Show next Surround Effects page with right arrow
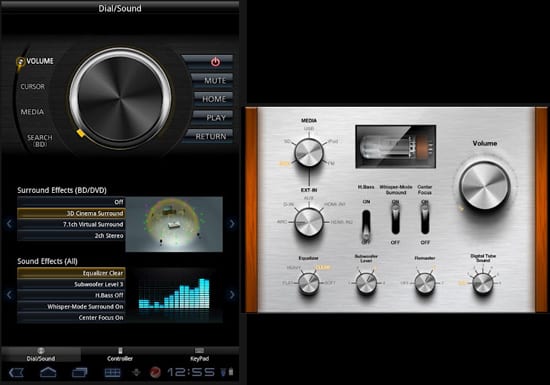This screenshot has width=550, height=385. 232,223
